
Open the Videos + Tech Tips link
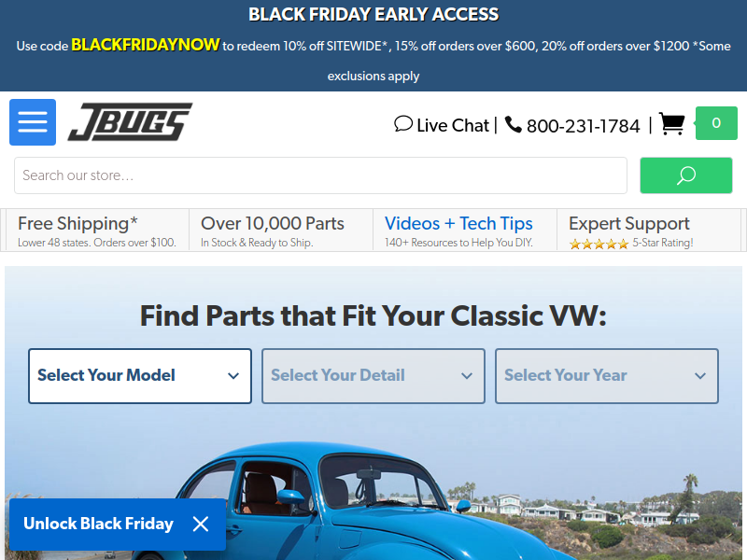458,223
